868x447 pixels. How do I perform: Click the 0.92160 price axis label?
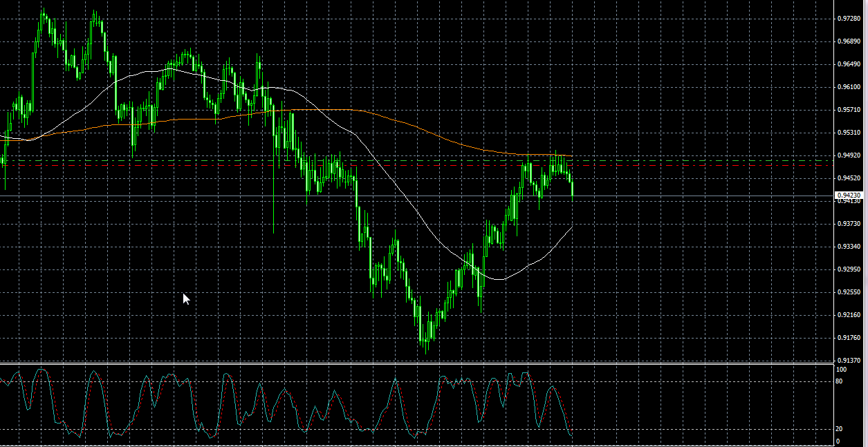pos(849,315)
